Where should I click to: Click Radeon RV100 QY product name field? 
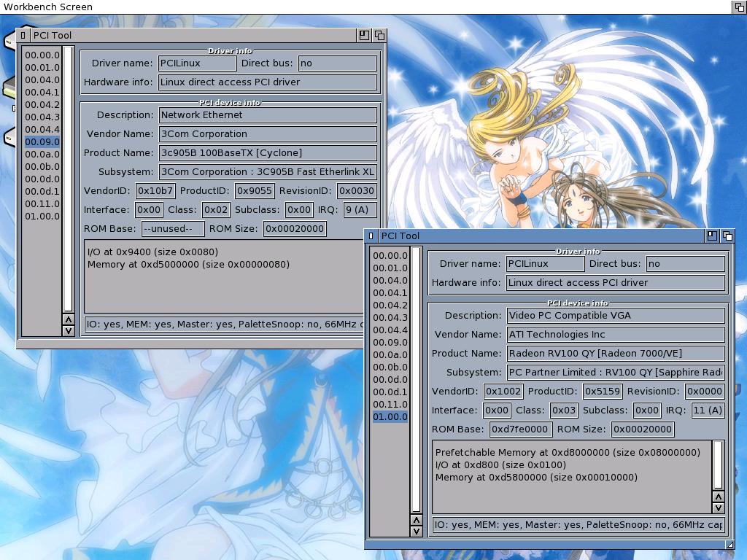tap(616, 354)
